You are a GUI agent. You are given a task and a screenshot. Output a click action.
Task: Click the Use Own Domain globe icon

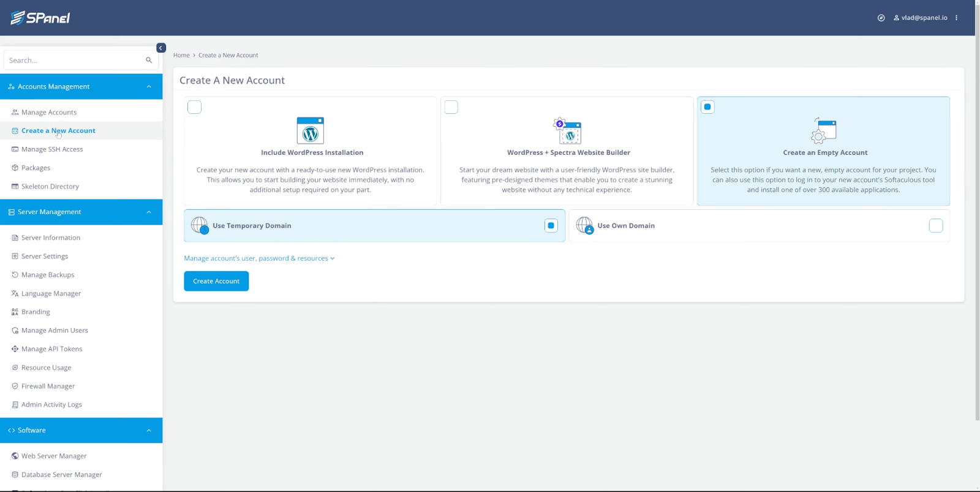tap(585, 226)
